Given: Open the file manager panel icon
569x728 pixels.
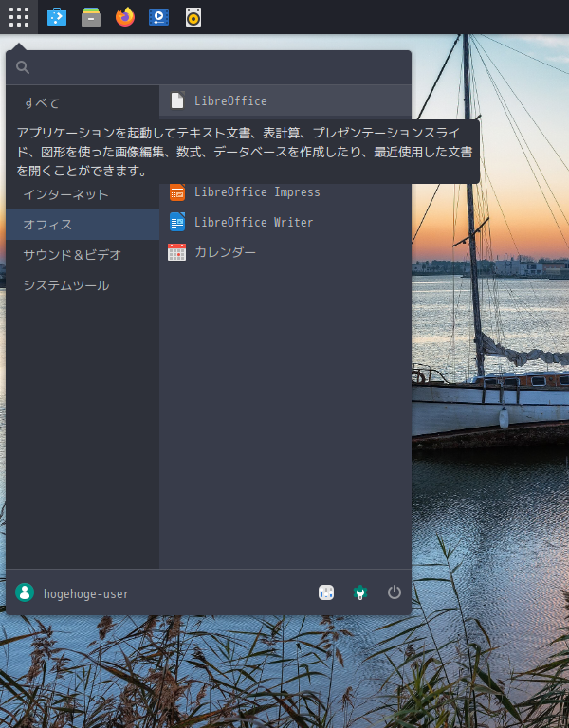Looking at the screenshot, I should (91, 17).
